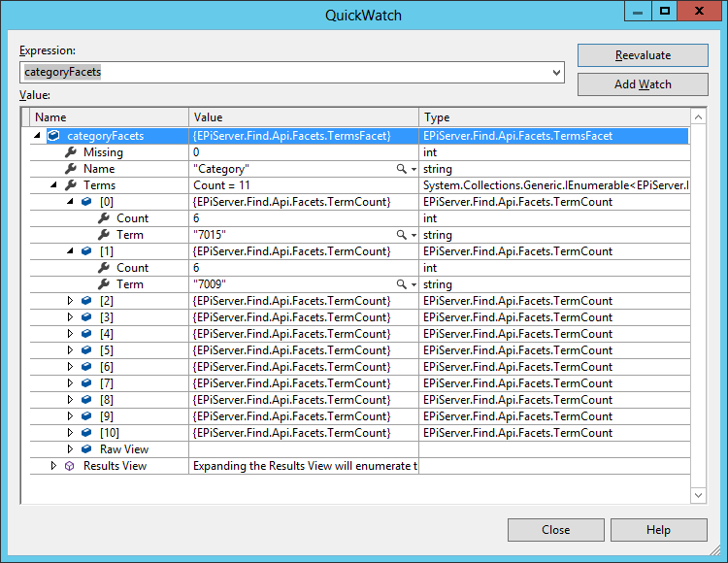Click the wrench icon beside Terms
The height and width of the screenshot is (563, 728).
coord(70,185)
